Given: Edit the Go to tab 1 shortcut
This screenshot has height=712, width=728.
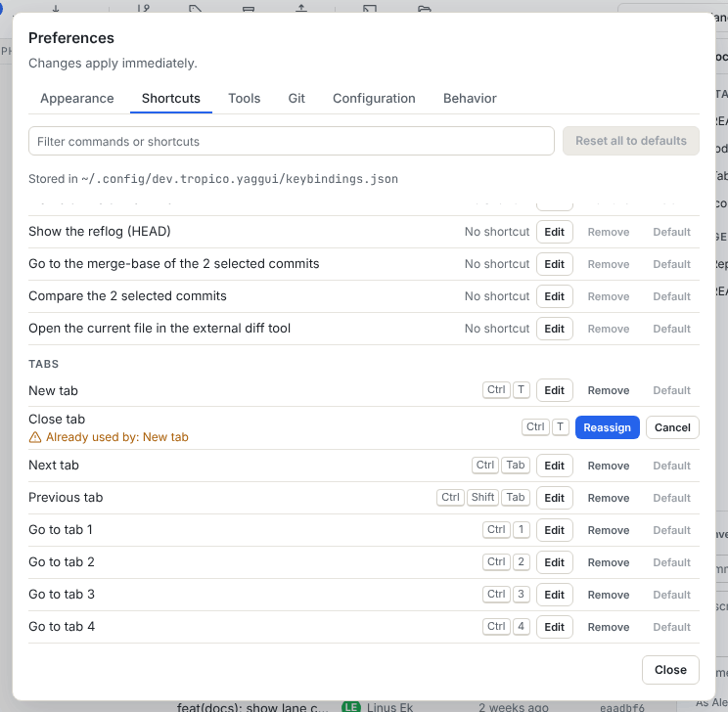Looking at the screenshot, I should pyautogui.click(x=555, y=530).
